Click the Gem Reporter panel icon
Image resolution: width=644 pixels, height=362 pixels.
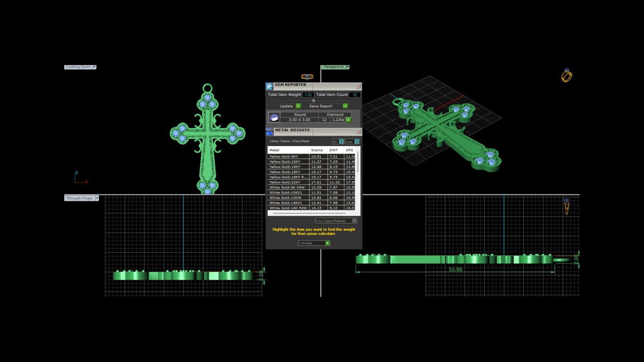(x=269, y=86)
